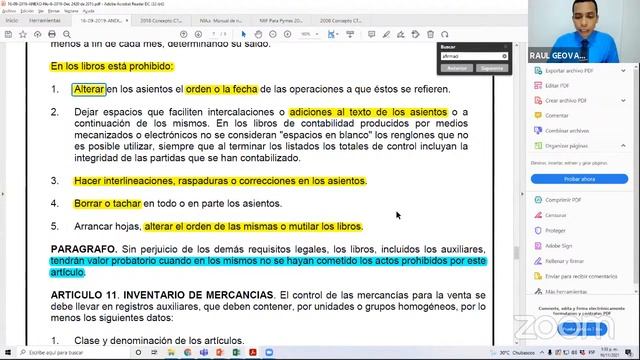Switch to the NIIF Para Pymes tab
Viewport: 640px width, 360px height.
click(281, 20)
